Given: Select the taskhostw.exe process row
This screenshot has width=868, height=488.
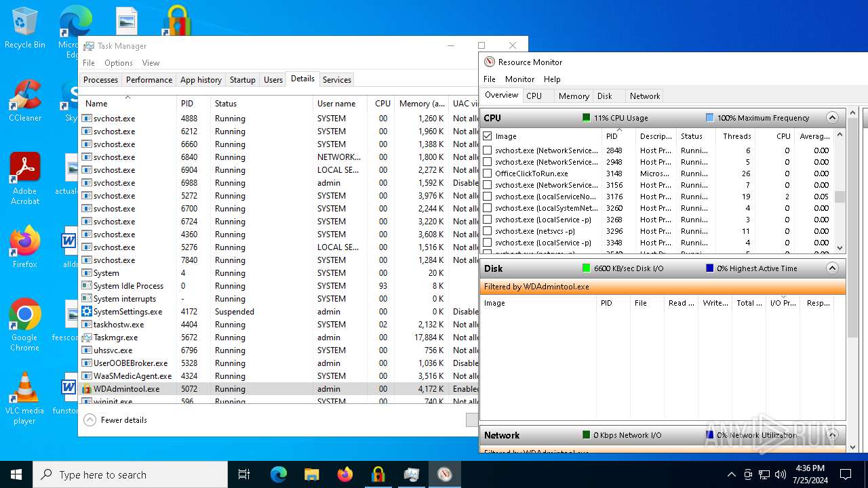Looking at the screenshot, I should [x=278, y=325].
